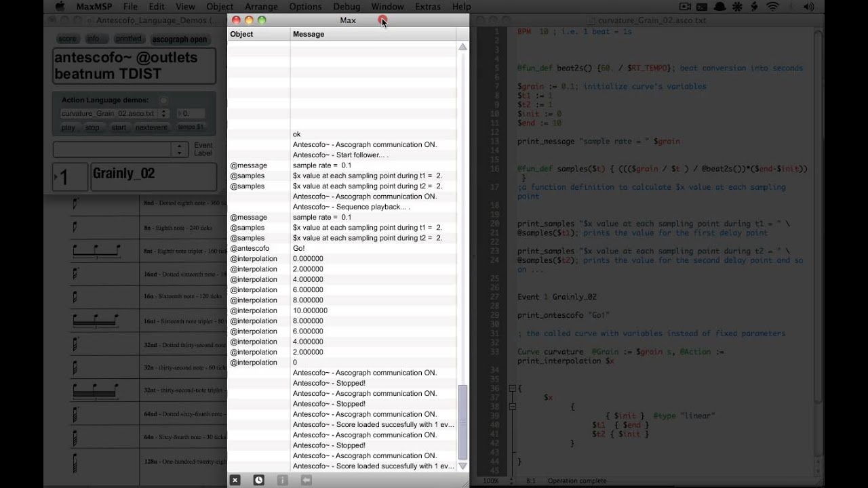
Task: Toggle the Action Language demos switch
Action: click(x=163, y=100)
